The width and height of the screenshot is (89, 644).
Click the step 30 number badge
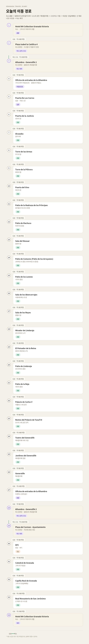9,544
